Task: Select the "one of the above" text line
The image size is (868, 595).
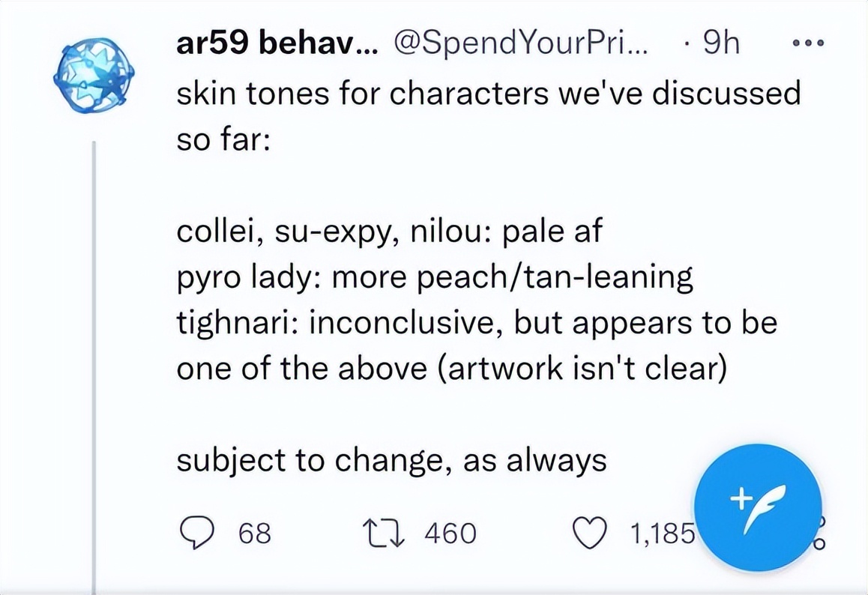Action: coord(452,369)
